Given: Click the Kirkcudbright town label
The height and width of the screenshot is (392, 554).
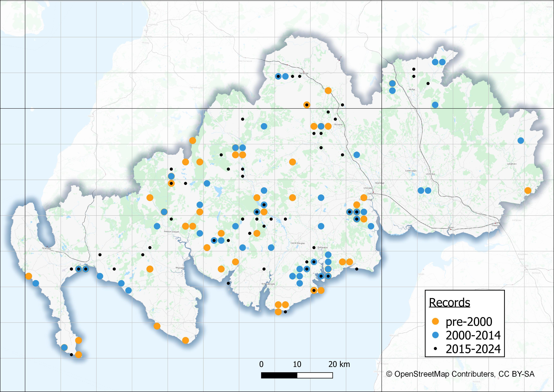Looking at the screenshot, I should 268,284.
